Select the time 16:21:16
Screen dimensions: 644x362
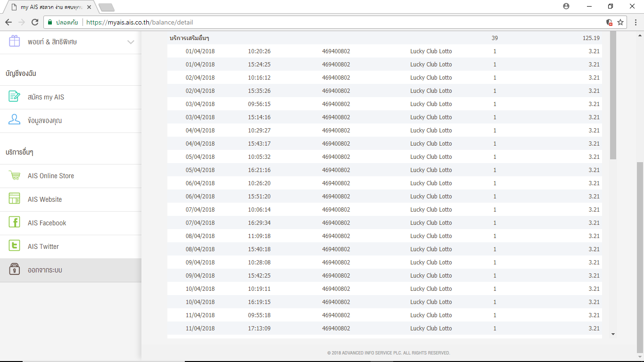click(259, 170)
